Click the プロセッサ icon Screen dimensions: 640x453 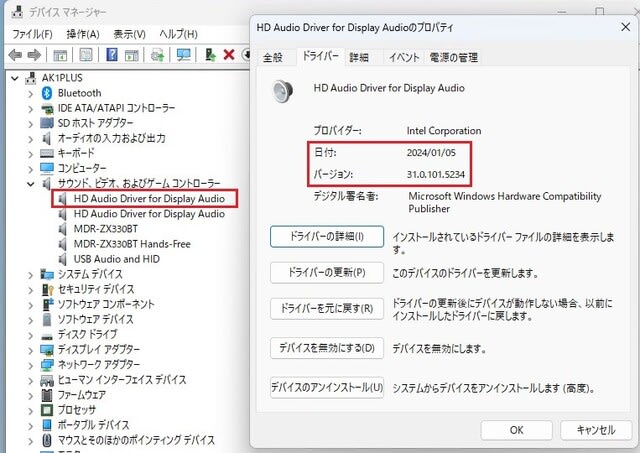coord(47,410)
